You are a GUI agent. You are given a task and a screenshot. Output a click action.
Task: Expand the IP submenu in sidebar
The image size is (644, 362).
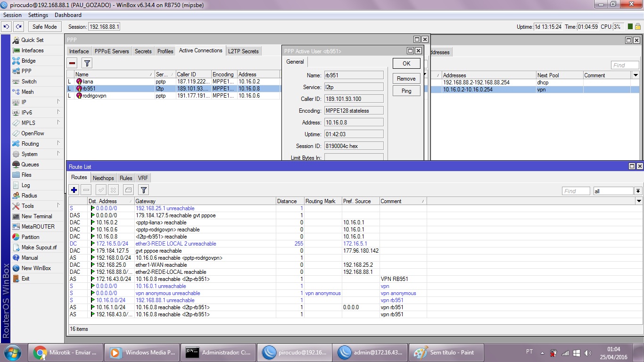click(x=24, y=102)
